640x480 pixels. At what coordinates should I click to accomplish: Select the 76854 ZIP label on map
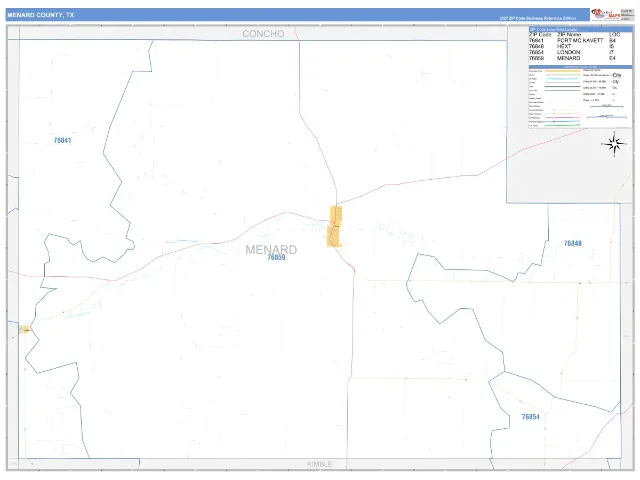[531, 417]
